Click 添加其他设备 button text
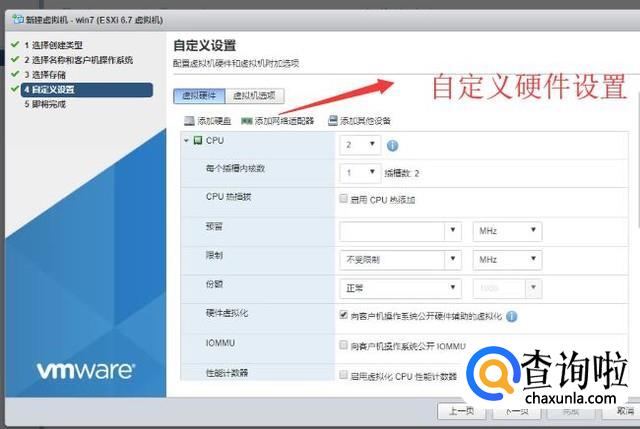640x429 pixels. tap(365, 121)
